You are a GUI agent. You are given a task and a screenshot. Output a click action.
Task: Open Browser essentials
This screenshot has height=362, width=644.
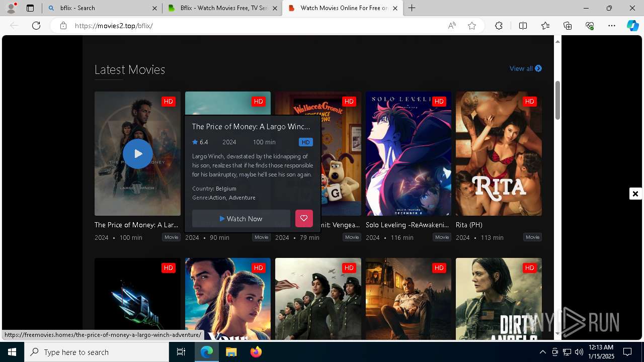(590, 26)
